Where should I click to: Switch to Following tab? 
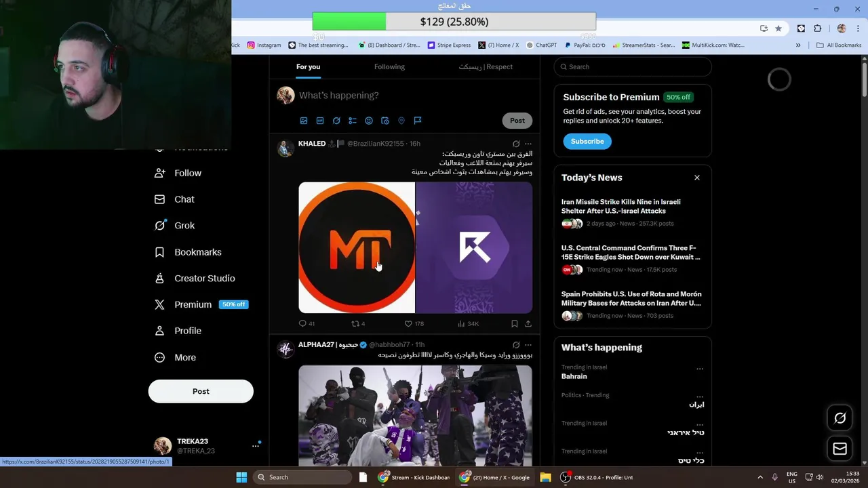click(389, 66)
